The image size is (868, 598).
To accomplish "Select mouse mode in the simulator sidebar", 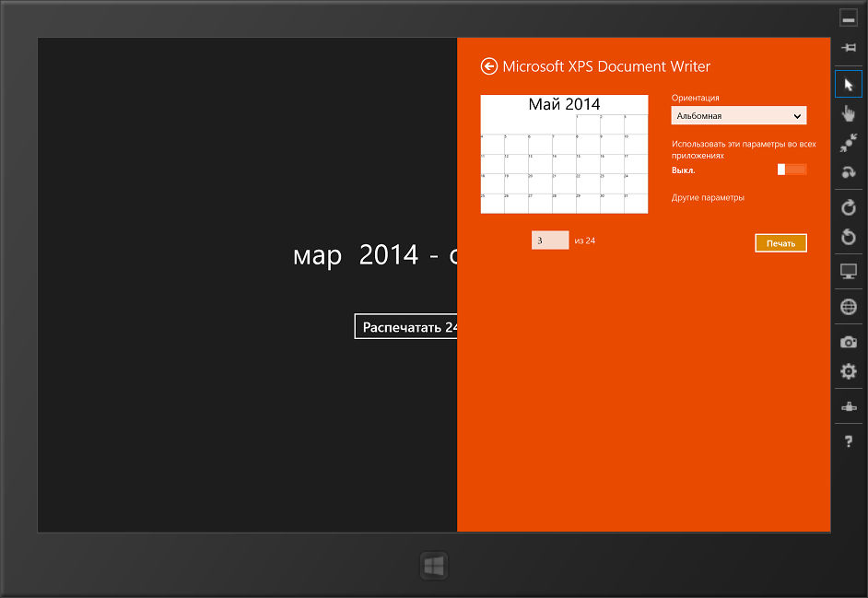I will point(848,85).
